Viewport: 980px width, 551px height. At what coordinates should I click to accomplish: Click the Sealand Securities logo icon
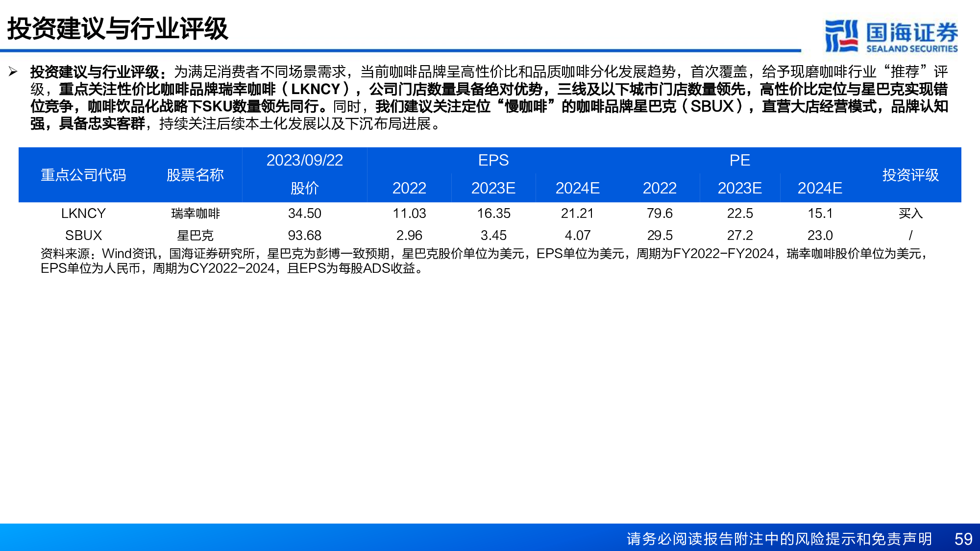(x=841, y=35)
